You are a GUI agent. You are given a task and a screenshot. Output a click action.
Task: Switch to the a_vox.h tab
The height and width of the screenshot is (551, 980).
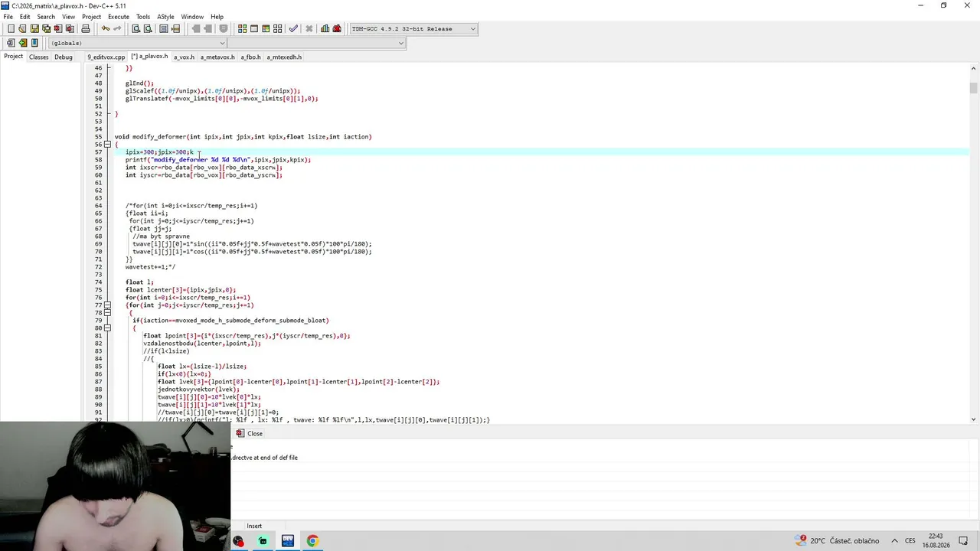click(184, 57)
